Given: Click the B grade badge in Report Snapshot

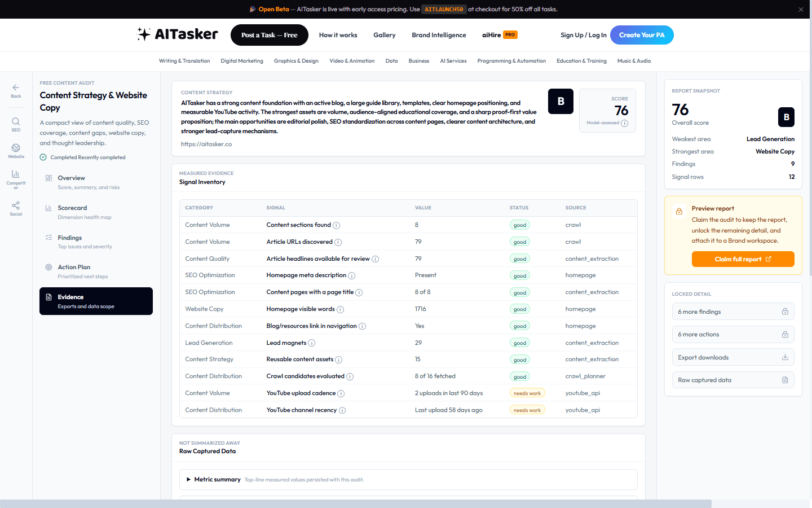Looking at the screenshot, I should (787, 117).
